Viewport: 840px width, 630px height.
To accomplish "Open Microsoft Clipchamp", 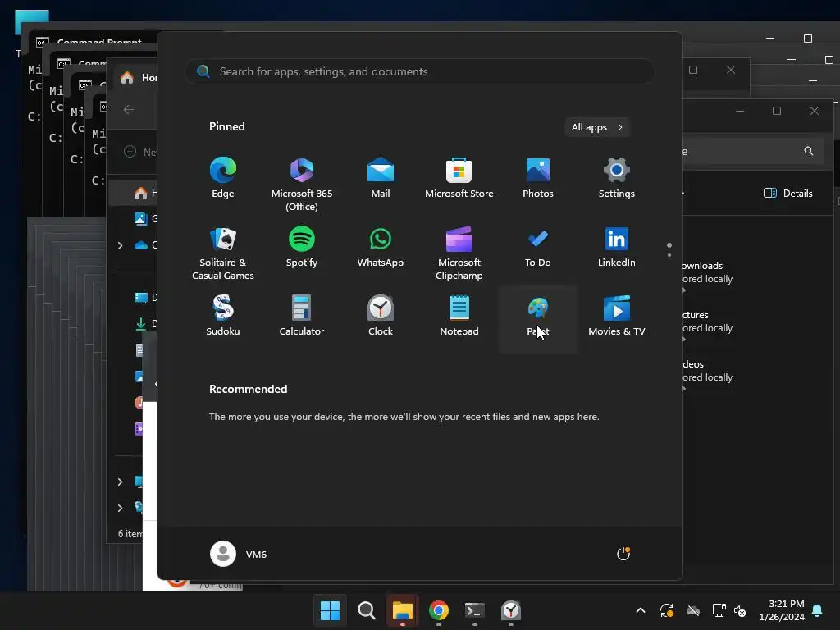I will tap(459, 253).
